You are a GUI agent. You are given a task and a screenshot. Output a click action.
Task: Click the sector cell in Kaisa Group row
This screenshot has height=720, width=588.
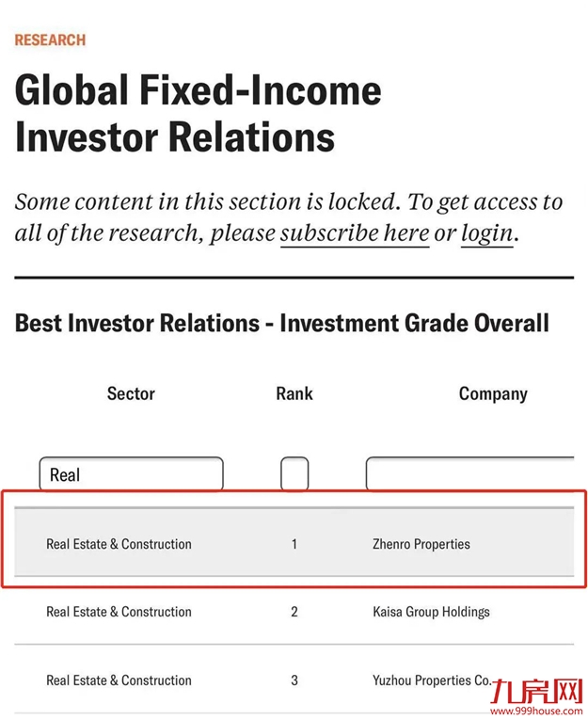point(119,612)
